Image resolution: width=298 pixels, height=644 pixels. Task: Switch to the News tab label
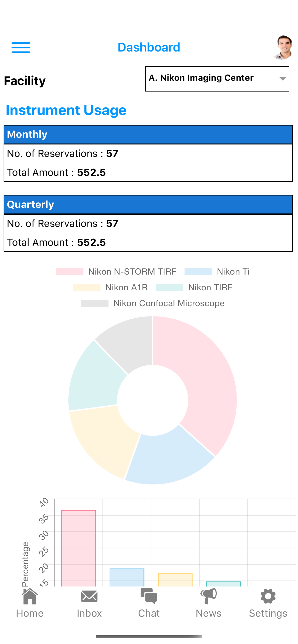(208, 613)
